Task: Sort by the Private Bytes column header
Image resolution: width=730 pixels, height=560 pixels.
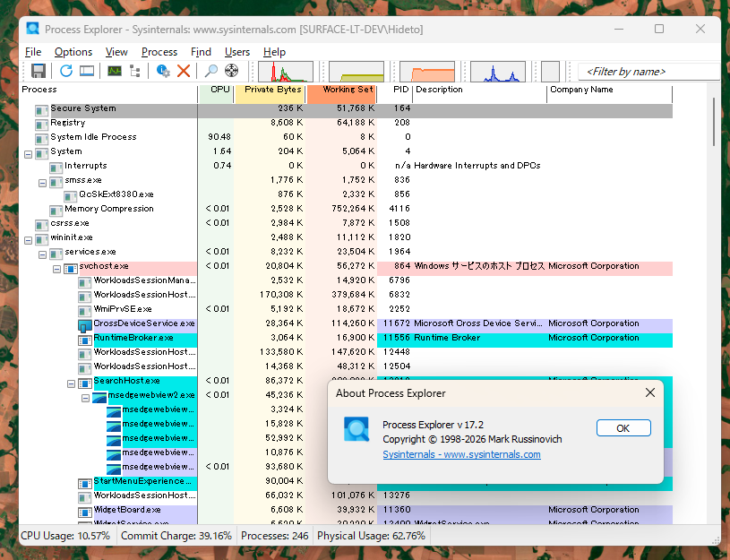Action: [x=270, y=93]
